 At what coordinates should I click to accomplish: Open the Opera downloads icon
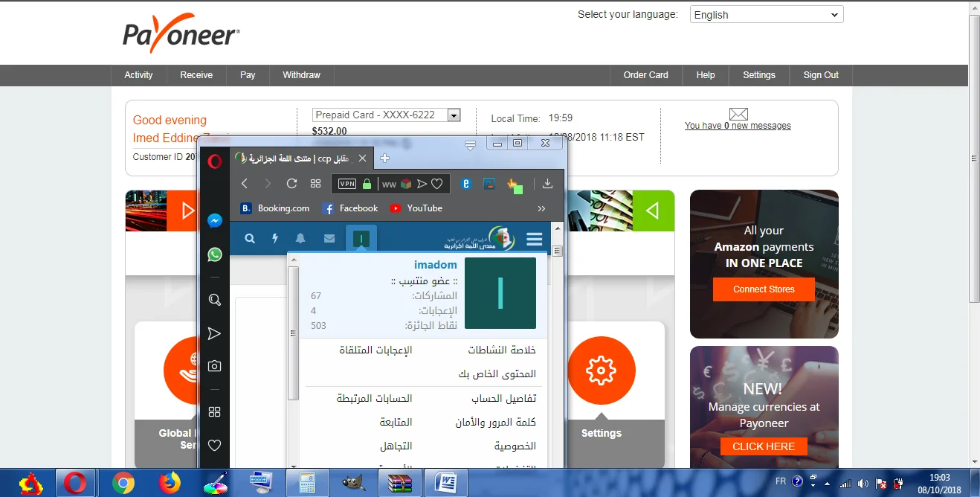(x=547, y=184)
